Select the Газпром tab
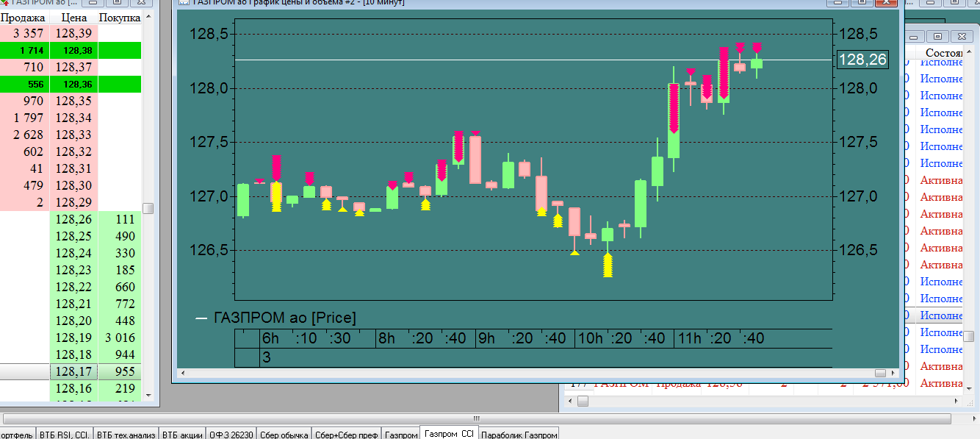Viewport: 980px width, 439px height. tap(401, 434)
